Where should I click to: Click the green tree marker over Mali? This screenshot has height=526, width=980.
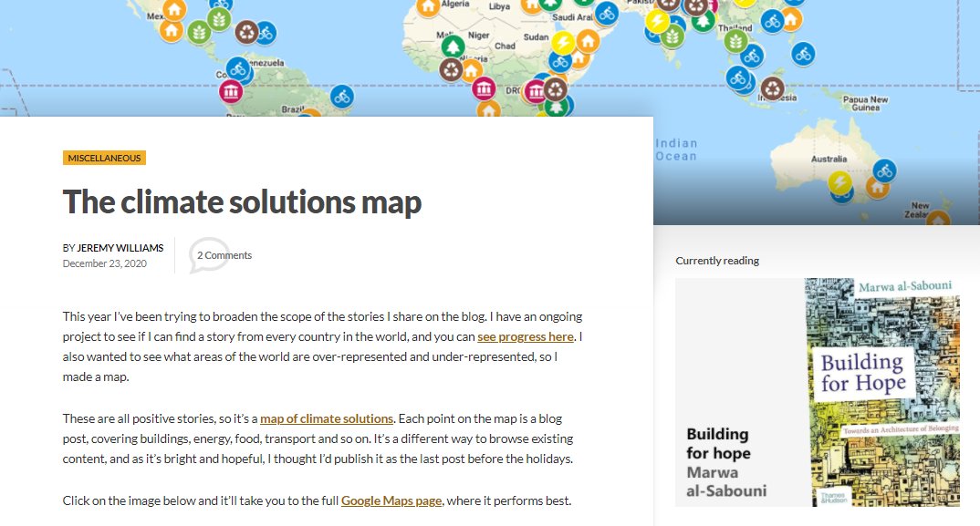tap(453, 46)
